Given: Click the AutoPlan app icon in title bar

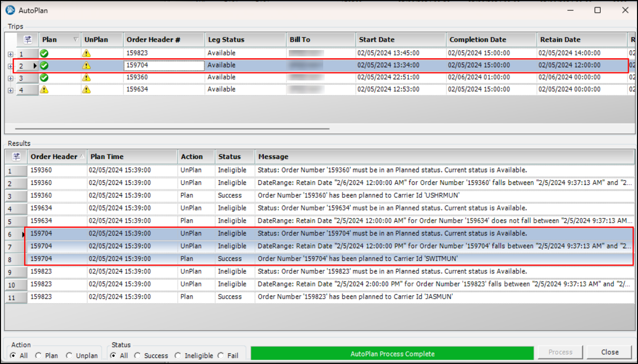Looking at the screenshot, I should click(x=10, y=10).
